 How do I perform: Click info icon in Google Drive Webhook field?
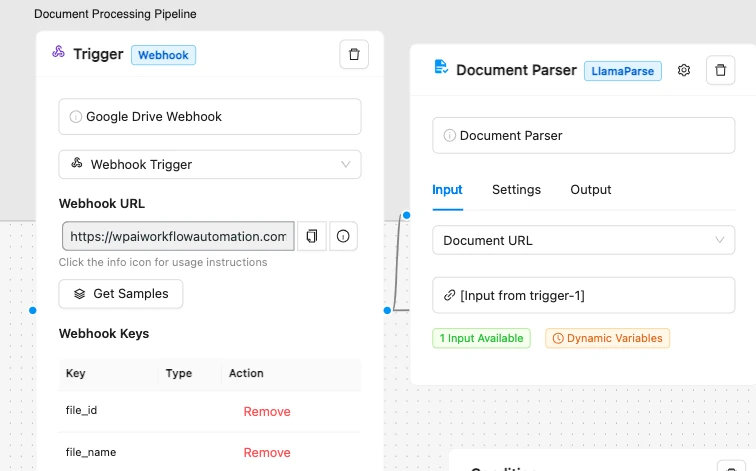click(76, 117)
